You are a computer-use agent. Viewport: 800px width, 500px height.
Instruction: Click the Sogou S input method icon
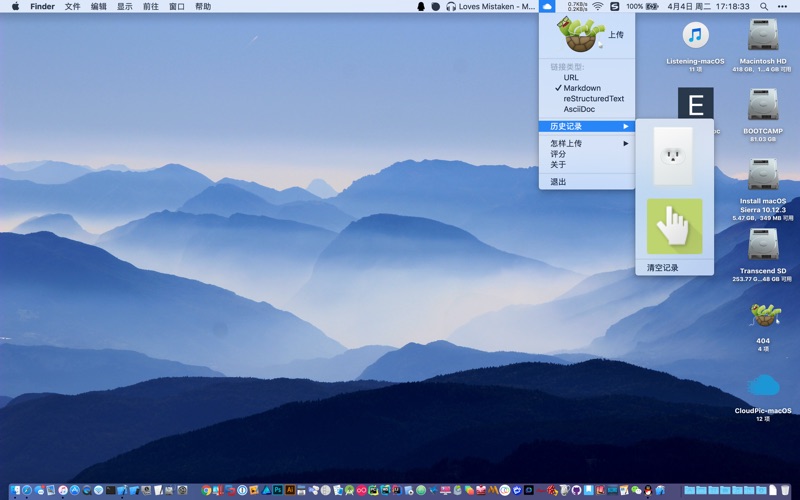coord(615,6)
